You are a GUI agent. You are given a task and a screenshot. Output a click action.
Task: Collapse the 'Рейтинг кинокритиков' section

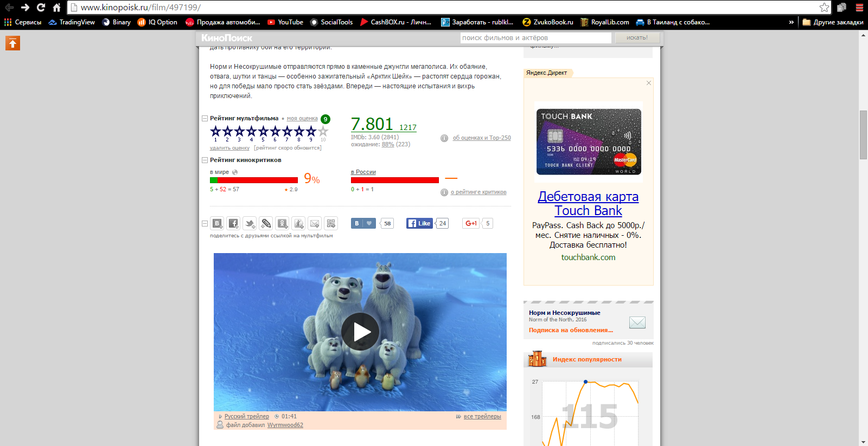point(205,160)
